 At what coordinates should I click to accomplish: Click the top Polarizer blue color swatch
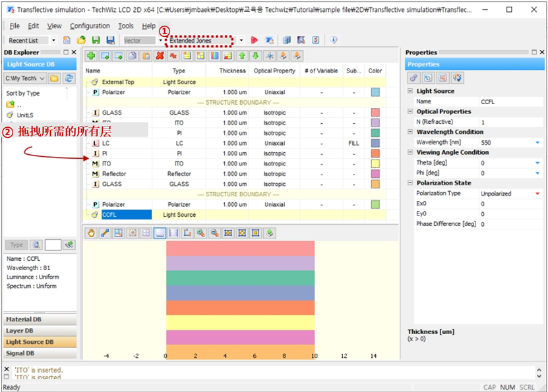375,92
